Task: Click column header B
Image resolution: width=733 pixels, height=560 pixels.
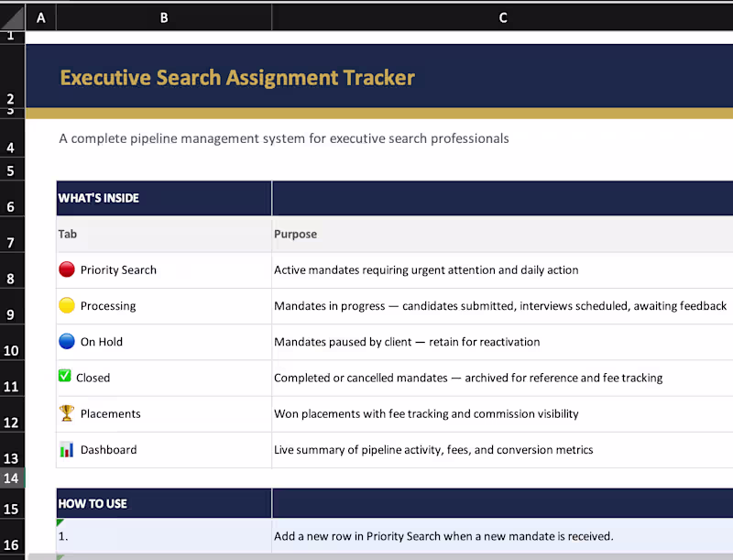Action: click(163, 16)
